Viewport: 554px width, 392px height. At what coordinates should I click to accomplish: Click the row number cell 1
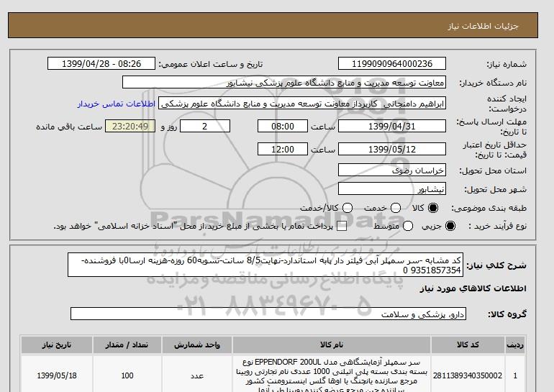[515, 375]
